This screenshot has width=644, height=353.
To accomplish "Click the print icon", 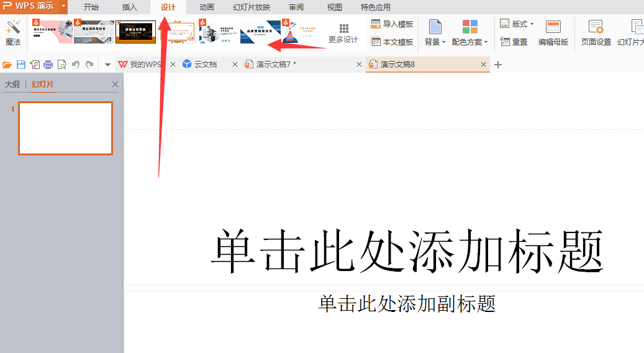I will (x=48, y=65).
